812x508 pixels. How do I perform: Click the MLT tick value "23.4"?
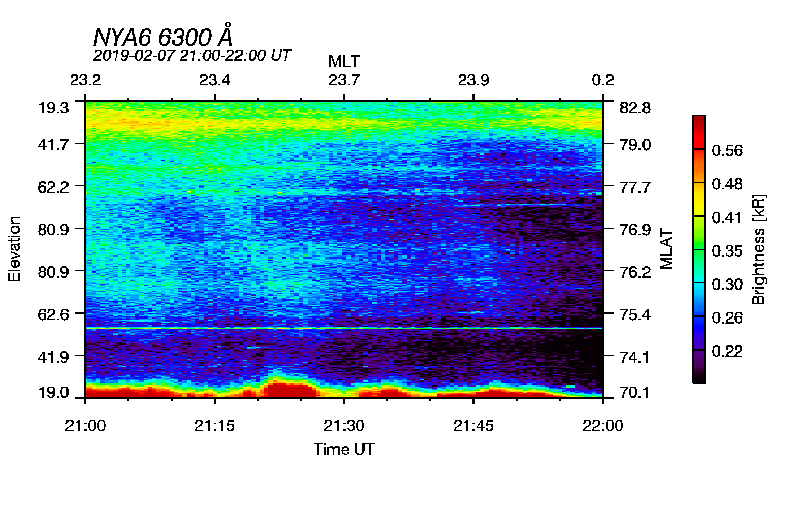tap(215, 80)
